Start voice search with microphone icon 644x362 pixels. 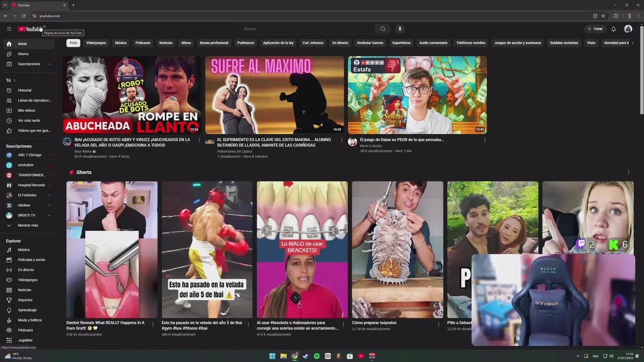[x=400, y=29]
